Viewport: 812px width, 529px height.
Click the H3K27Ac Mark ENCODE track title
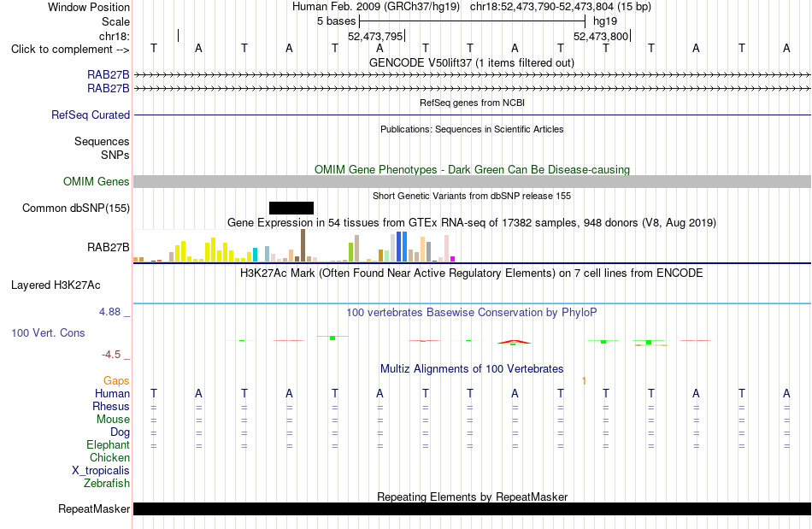tap(471, 273)
